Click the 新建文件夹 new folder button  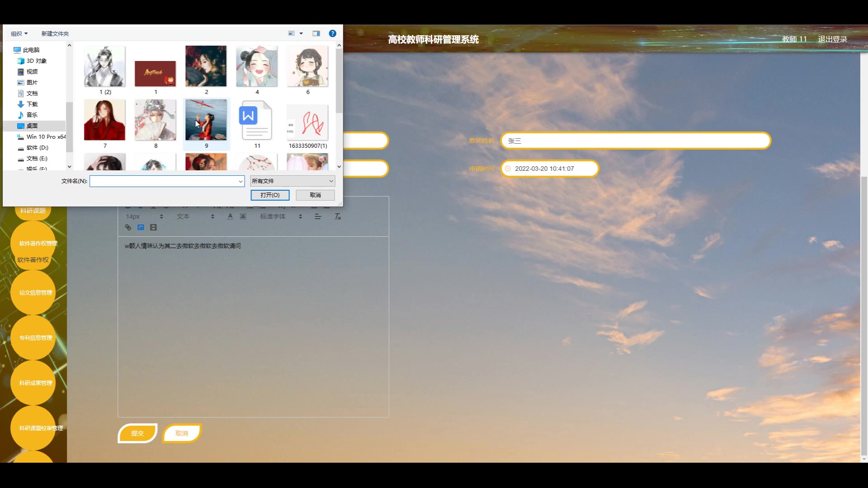pos(55,33)
